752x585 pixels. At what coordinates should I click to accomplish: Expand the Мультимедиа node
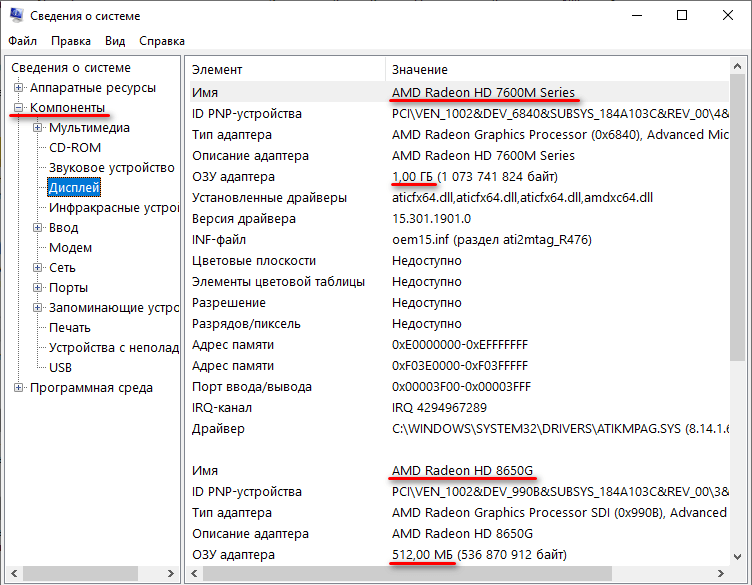38,128
